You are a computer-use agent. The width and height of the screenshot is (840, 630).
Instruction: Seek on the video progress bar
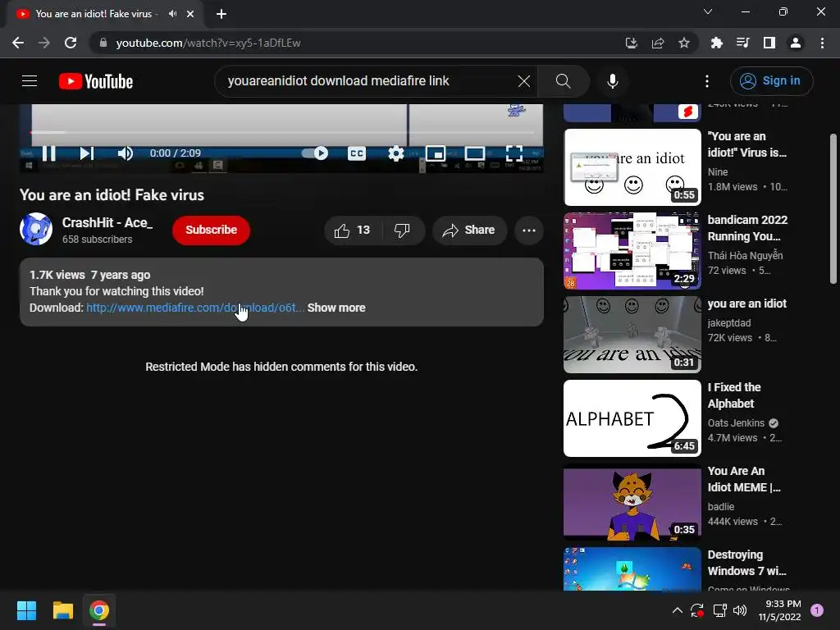pos(282,132)
